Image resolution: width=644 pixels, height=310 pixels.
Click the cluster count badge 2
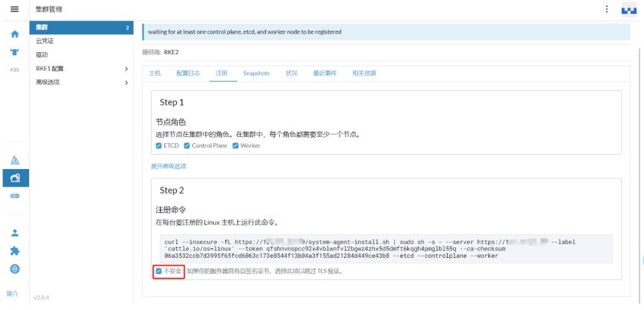[127, 28]
